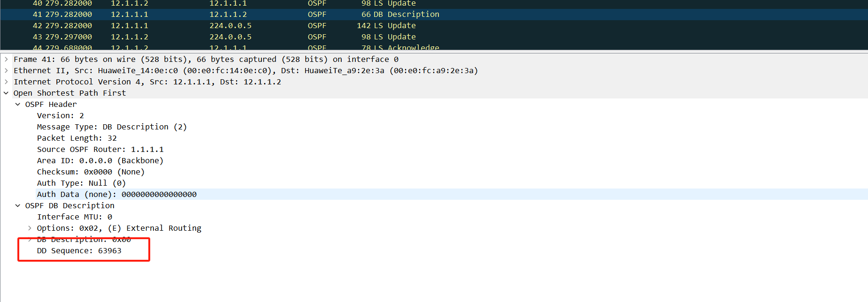Expand Internet Protocol Version 4 details
Image resolution: width=868 pixels, height=302 pixels.
pos(6,82)
